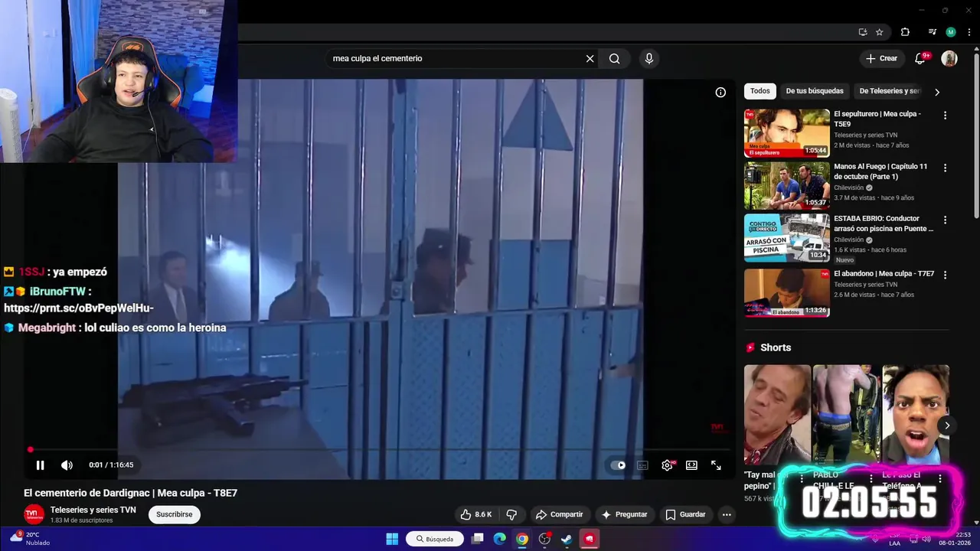This screenshot has width=980, height=551.
Task: Open the YouTube account avatar menu
Action: (949, 58)
